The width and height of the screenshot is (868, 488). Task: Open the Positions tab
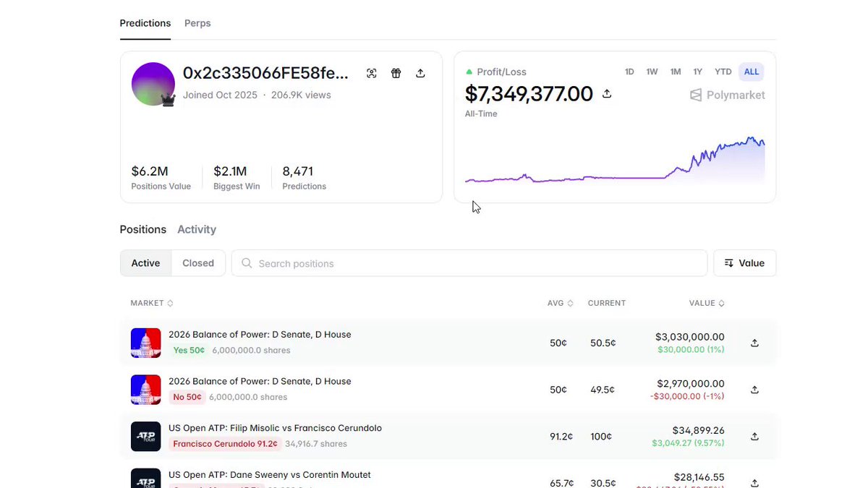(x=143, y=229)
